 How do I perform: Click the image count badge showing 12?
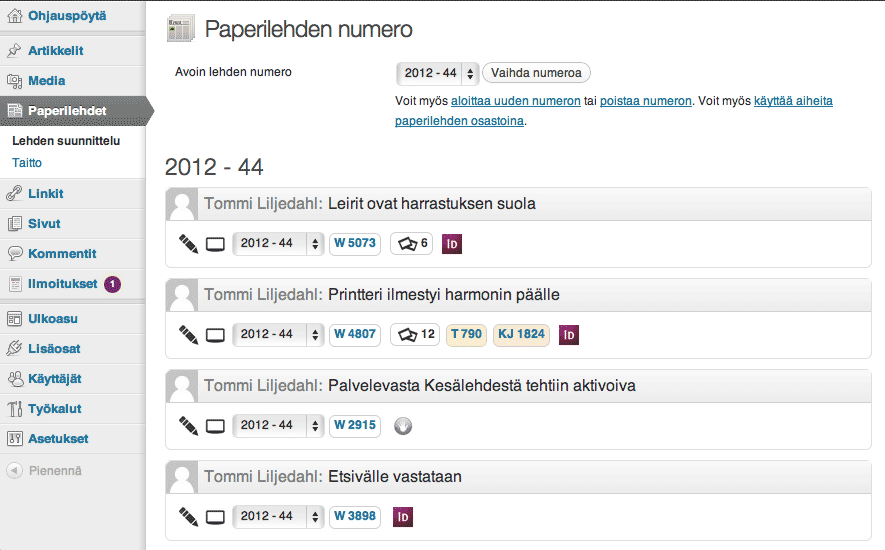[415, 334]
